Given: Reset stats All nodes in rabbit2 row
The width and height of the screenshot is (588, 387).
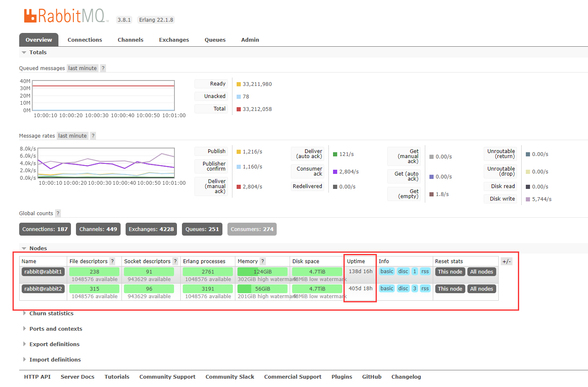Looking at the screenshot, I should click(482, 289).
